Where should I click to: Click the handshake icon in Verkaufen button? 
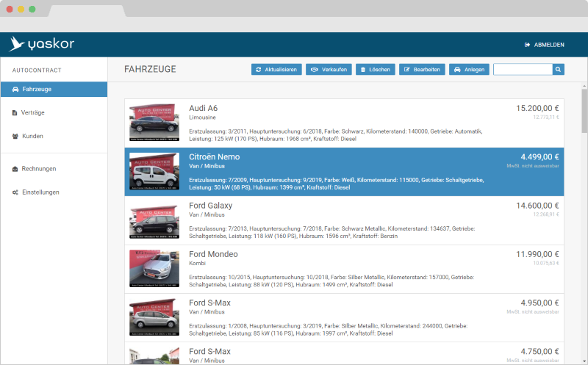(x=315, y=69)
